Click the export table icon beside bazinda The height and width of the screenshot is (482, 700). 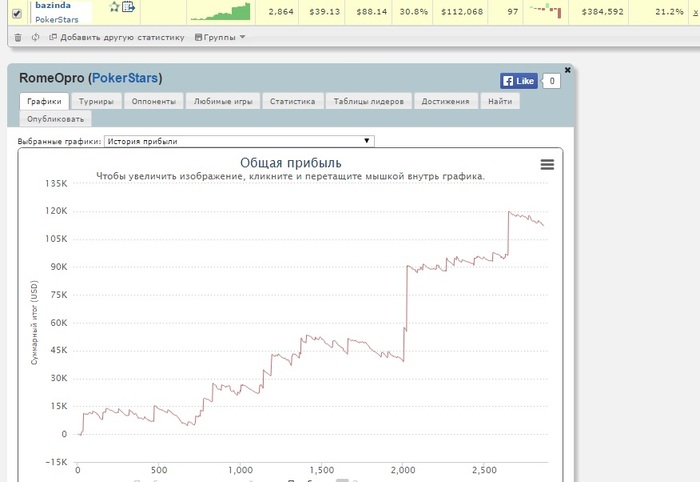pyautogui.click(x=128, y=6)
